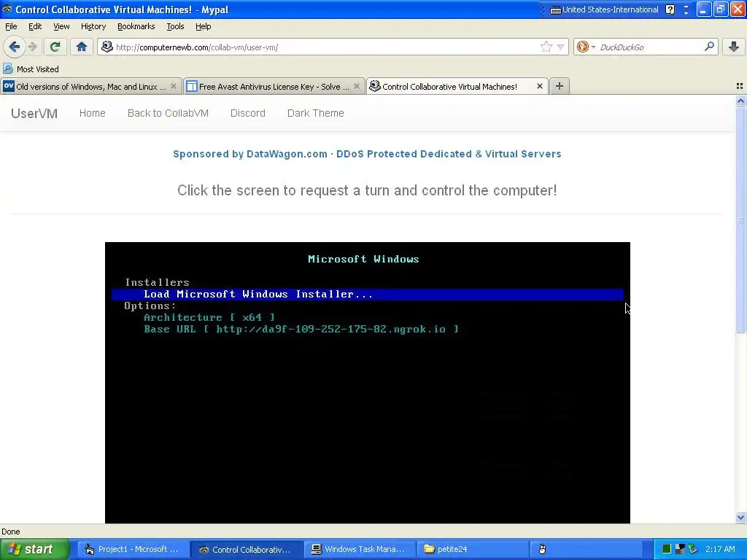This screenshot has height=560, width=747.
Task: Click the DuckDuckGo search field
Action: click(650, 47)
